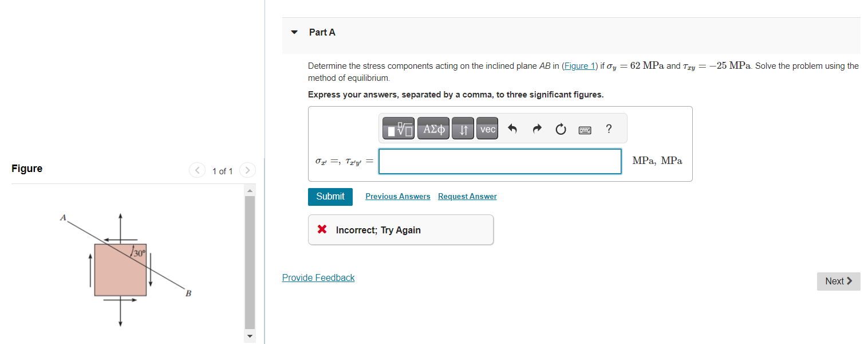Image resolution: width=868 pixels, height=344 pixels.
Task: Open equation editor help with question mark icon
Action: (609, 128)
